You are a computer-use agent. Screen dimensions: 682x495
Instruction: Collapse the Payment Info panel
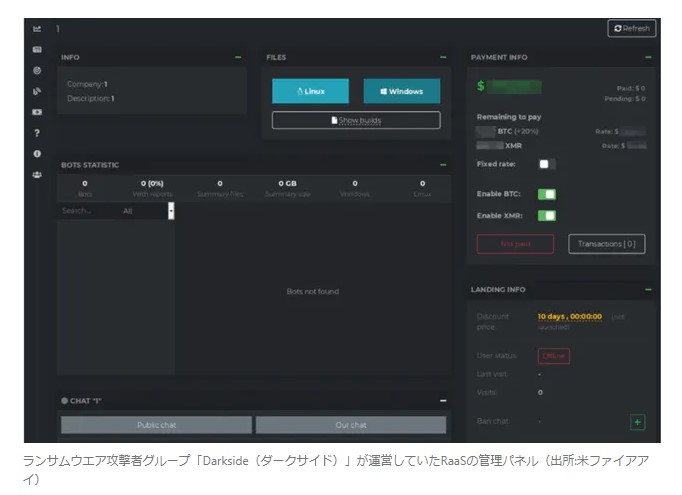pyautogui.click(x=648, y=58)
